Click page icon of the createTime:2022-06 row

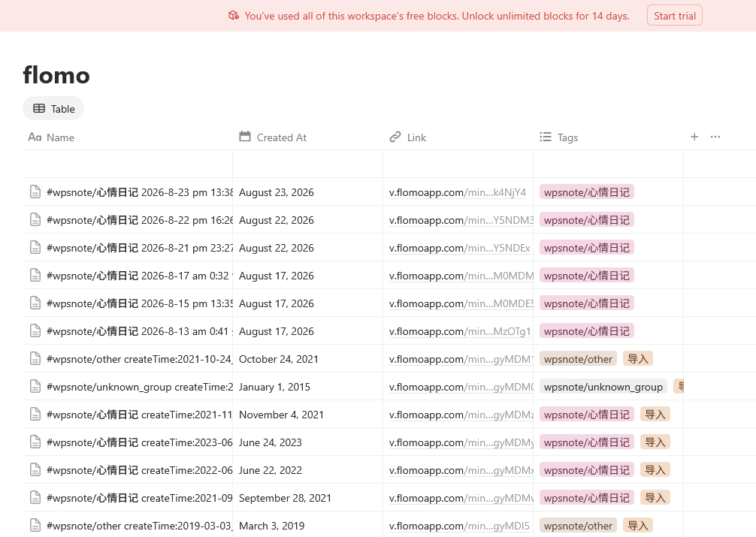[35, 470]
